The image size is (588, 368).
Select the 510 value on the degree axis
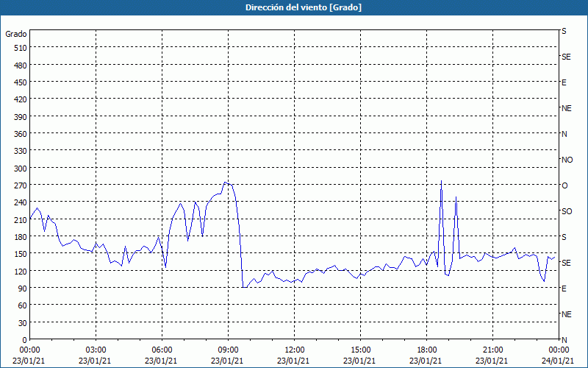click(x=21, y=48)
